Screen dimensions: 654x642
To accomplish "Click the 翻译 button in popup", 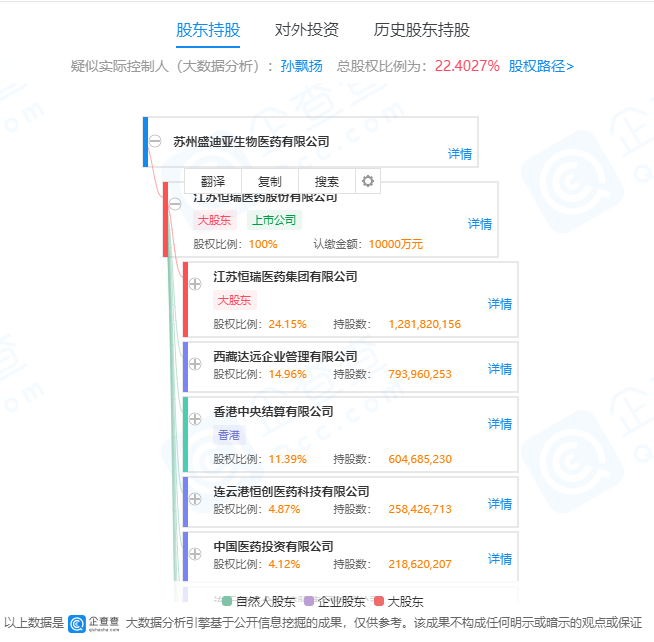I will (x=213, y=181).
